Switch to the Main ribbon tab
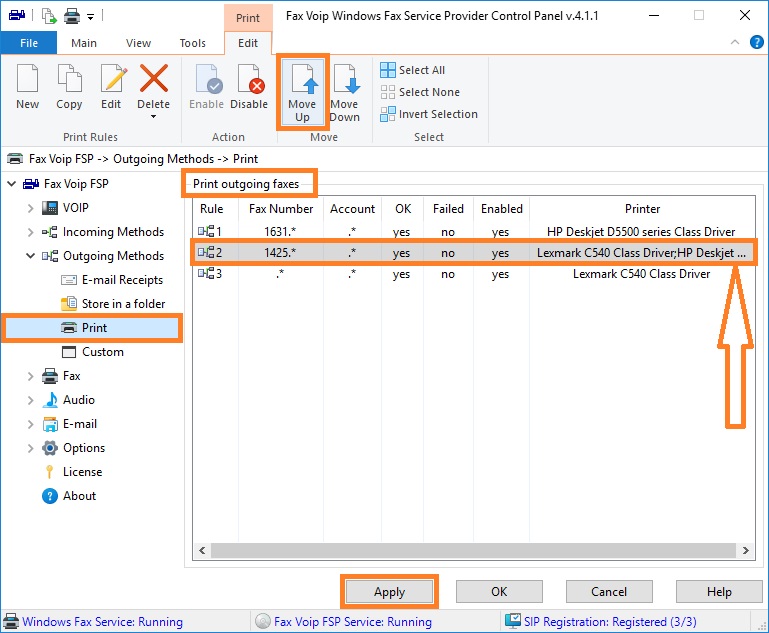Image resolution: width=769 pixels, height=633 pixels. 84,43
